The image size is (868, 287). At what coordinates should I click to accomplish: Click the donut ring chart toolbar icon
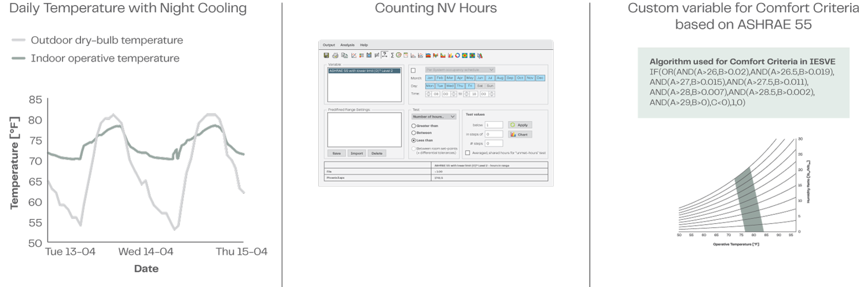[x=457, y=55]
